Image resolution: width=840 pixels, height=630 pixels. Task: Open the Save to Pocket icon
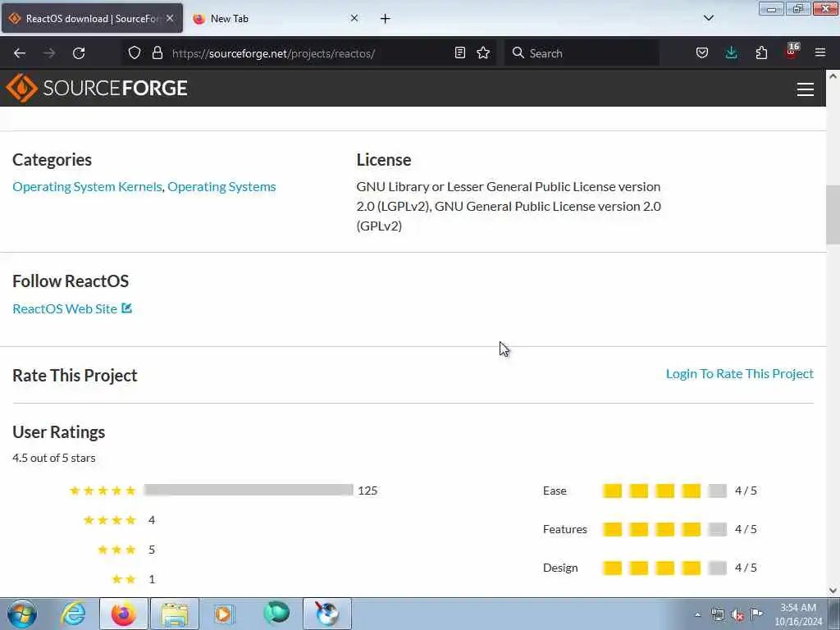point(702,52)
